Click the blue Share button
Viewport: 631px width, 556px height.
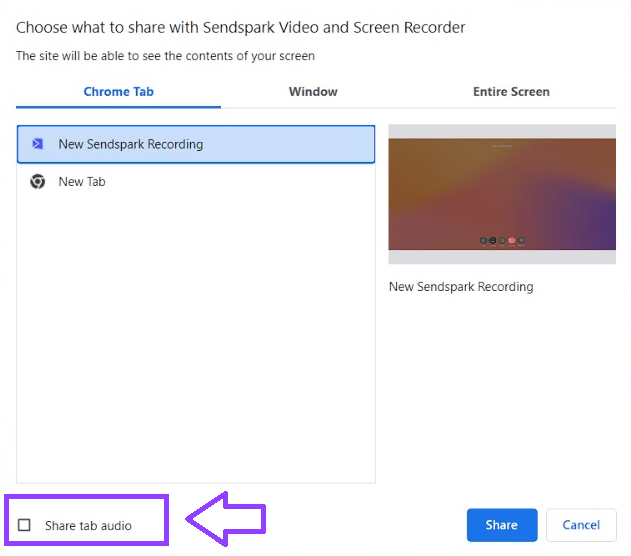tap(502, 525)
